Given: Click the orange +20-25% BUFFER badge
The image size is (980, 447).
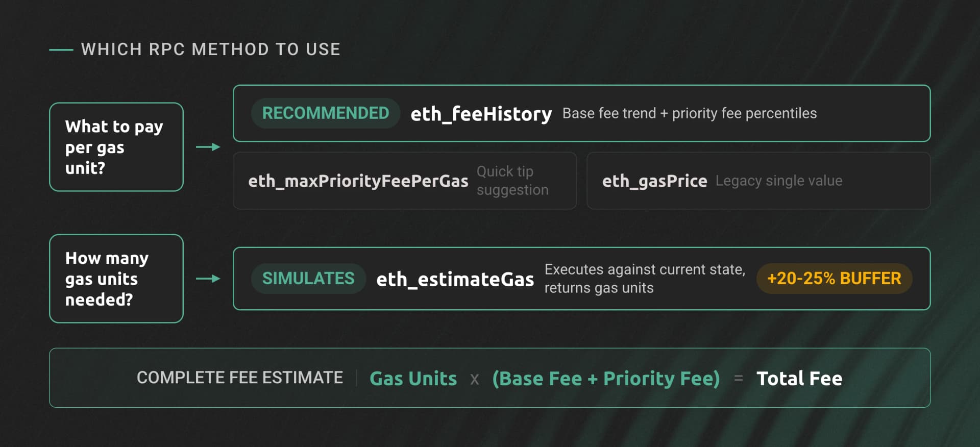Looking at the screenshot, I should click(x=834, y=279).
